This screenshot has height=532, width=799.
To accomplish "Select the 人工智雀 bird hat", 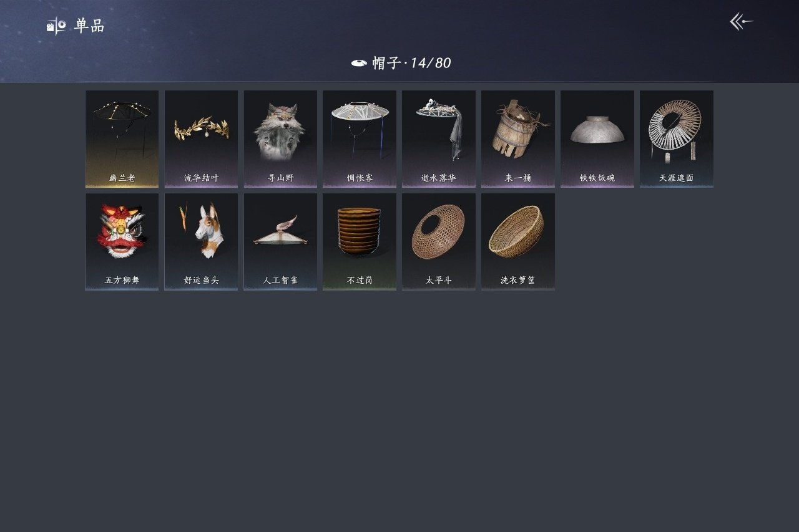I will 280,241.
